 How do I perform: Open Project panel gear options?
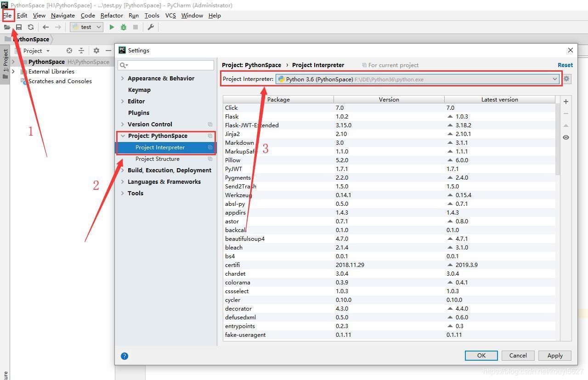[96, 51]
